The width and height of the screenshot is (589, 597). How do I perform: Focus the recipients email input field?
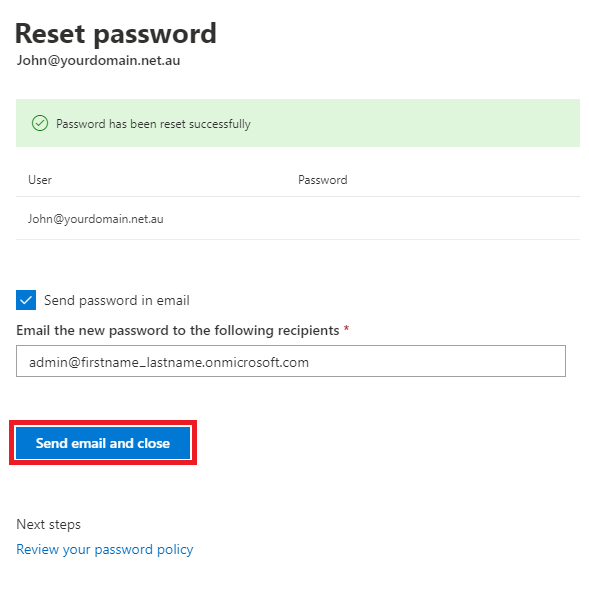tap(291, 361)
